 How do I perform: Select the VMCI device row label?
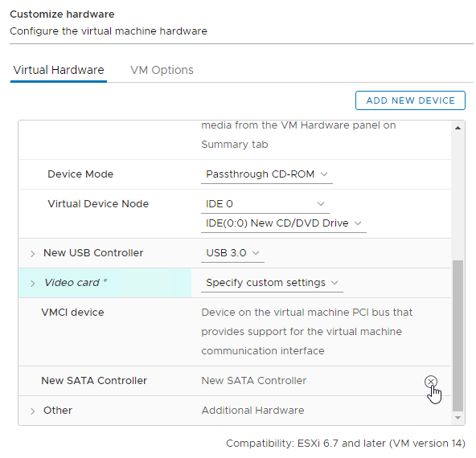[72, 313]
